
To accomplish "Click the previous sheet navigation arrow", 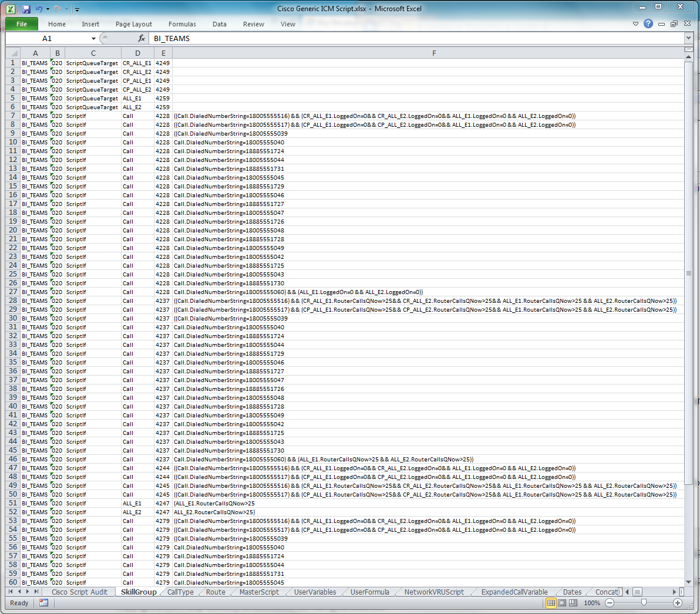I will click(19, 592).
